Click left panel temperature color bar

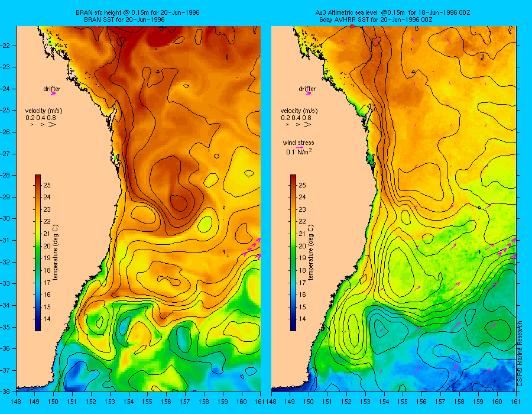click(38, 253)
